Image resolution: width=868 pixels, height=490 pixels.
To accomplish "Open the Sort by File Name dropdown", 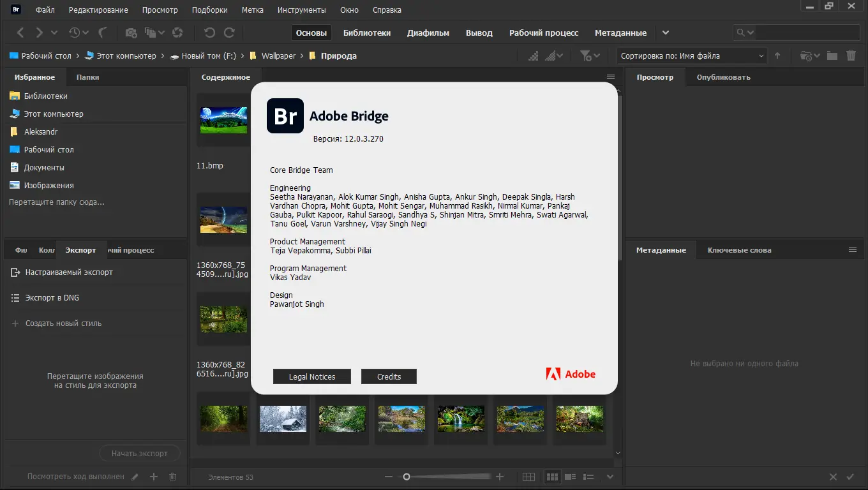I will tap(692, 56).
